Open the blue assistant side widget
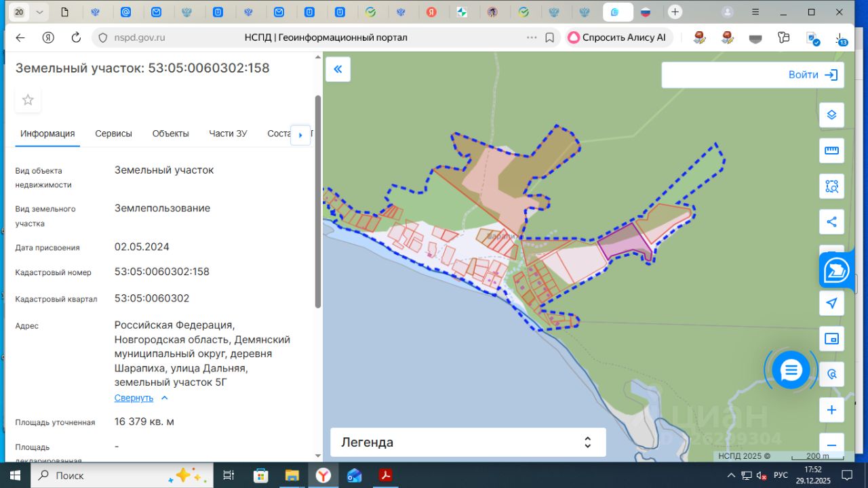 (x=837, y=271)
